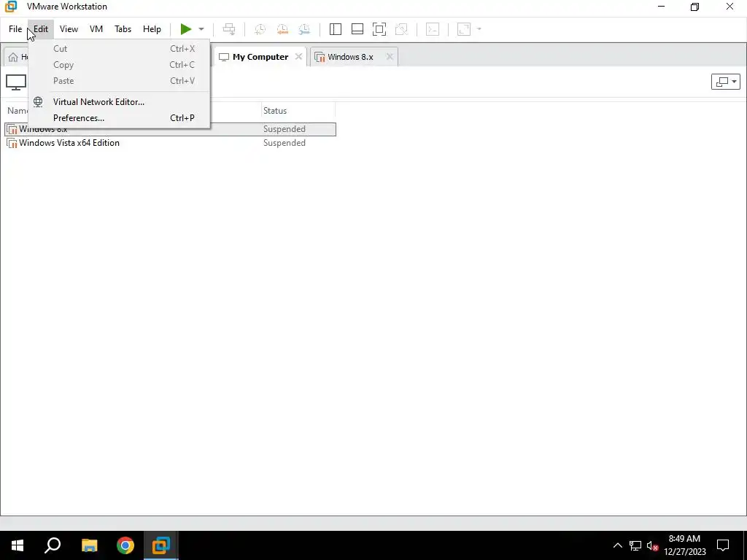
Task: Toggle the library sidebar panel icon
Action: tap(336, 29)
